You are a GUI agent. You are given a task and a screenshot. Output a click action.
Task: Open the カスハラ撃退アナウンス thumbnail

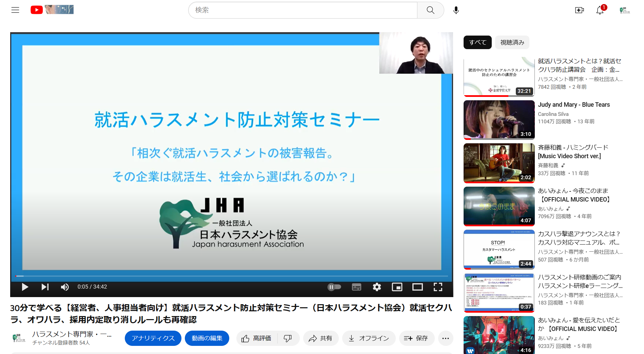pyautogui.click(x=499, y=250)
